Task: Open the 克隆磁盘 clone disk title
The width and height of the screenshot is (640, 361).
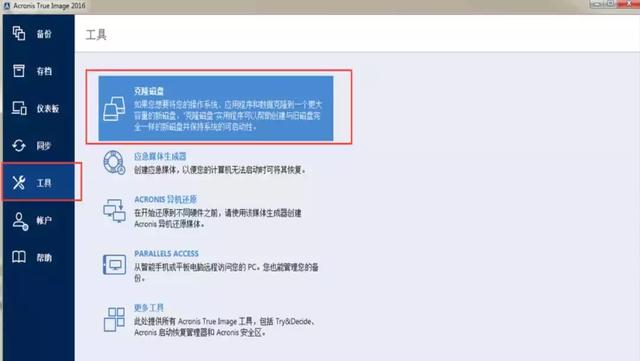Action: pyautogui.click(x=149, y=91)
